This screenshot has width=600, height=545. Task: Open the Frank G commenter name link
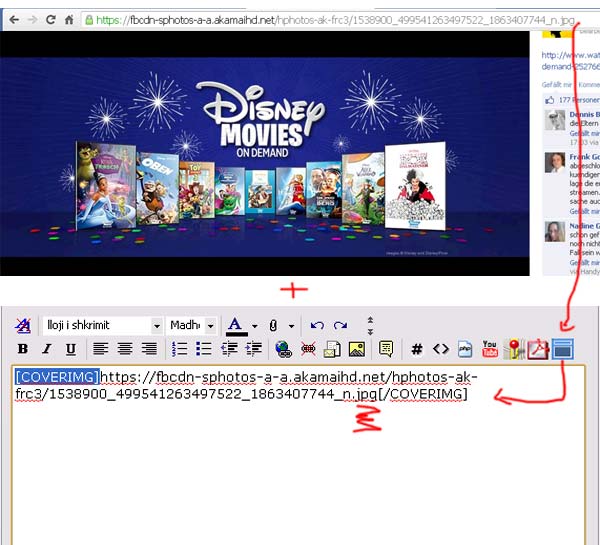pyautogui.click(x=584, y=157)
